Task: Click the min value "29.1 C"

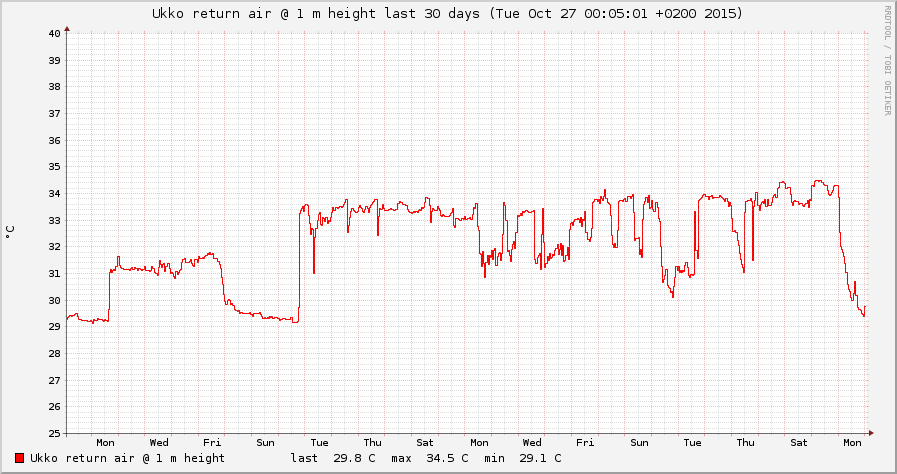Action: 540,458
